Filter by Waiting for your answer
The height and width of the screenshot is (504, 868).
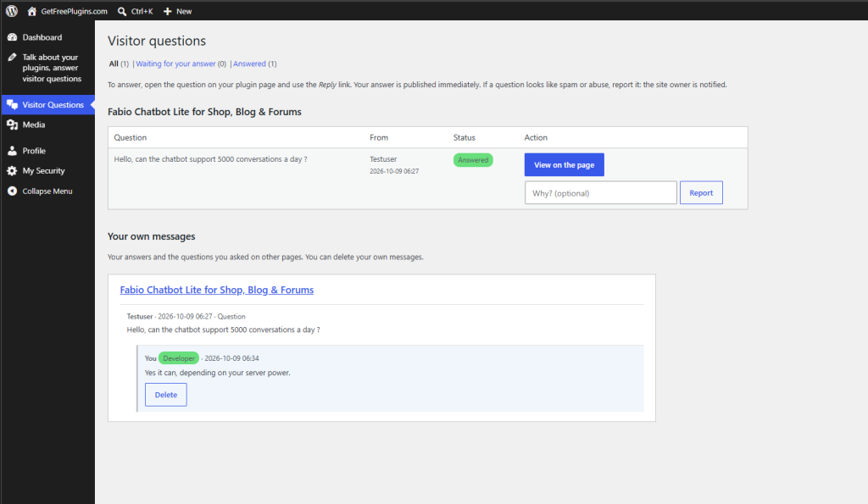click(x=175, y=64)
